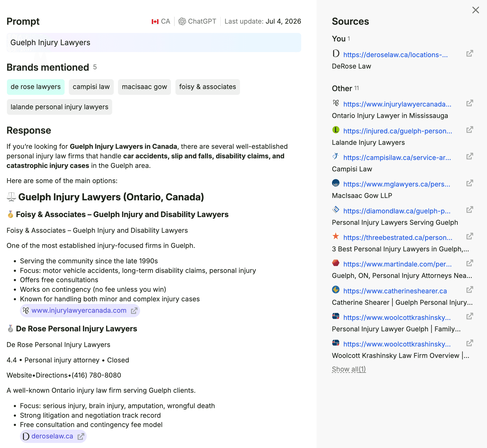Open woolcottkrashinsky link above Personal Injury Lawyer Guelph
This screenshot has height=448, width=487.
click(397, 318)
